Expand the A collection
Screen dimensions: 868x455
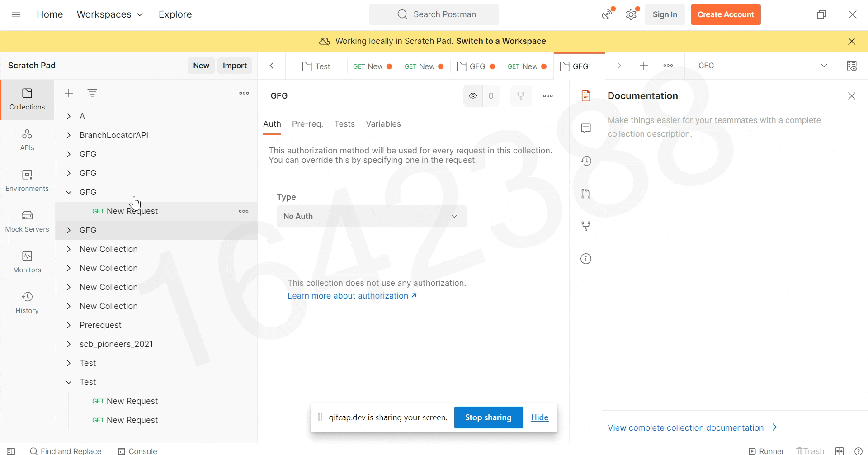pyautogui.click(x=69, y=116)
